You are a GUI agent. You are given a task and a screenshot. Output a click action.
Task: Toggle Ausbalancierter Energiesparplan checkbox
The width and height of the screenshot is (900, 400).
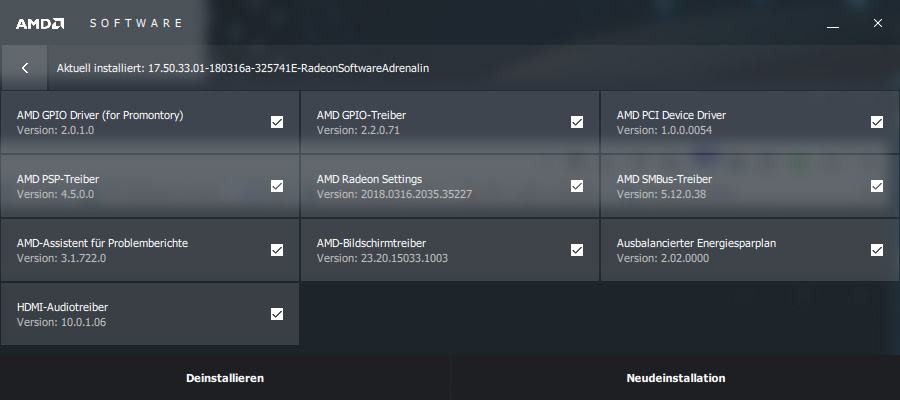877,250
